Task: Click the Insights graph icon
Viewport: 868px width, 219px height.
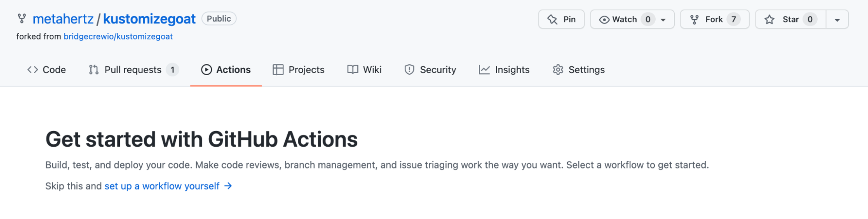Action: pos(484,70)
